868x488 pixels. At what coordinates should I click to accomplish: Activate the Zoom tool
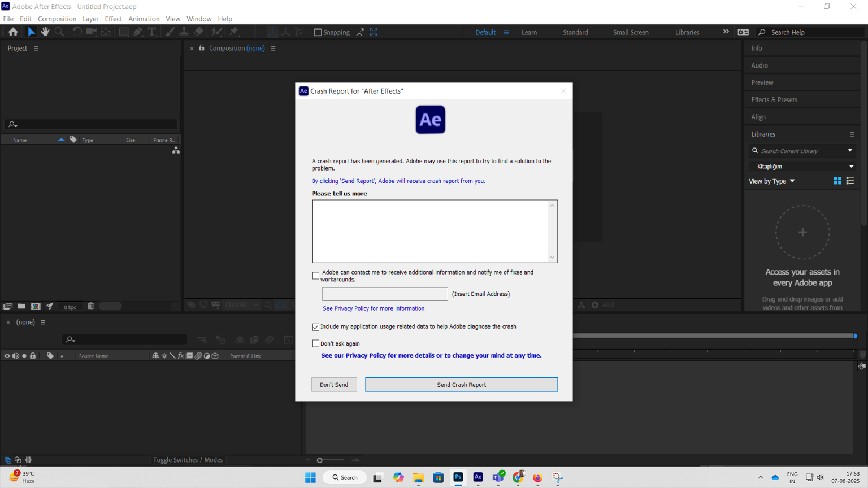tap(59, 32)
